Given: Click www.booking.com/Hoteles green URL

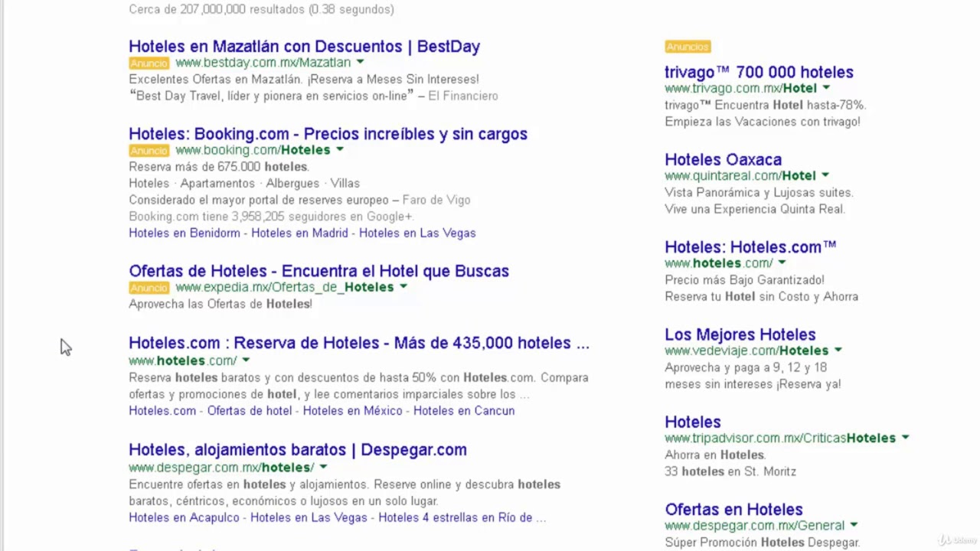Looking at the screenshot, I should coord(253,150).
